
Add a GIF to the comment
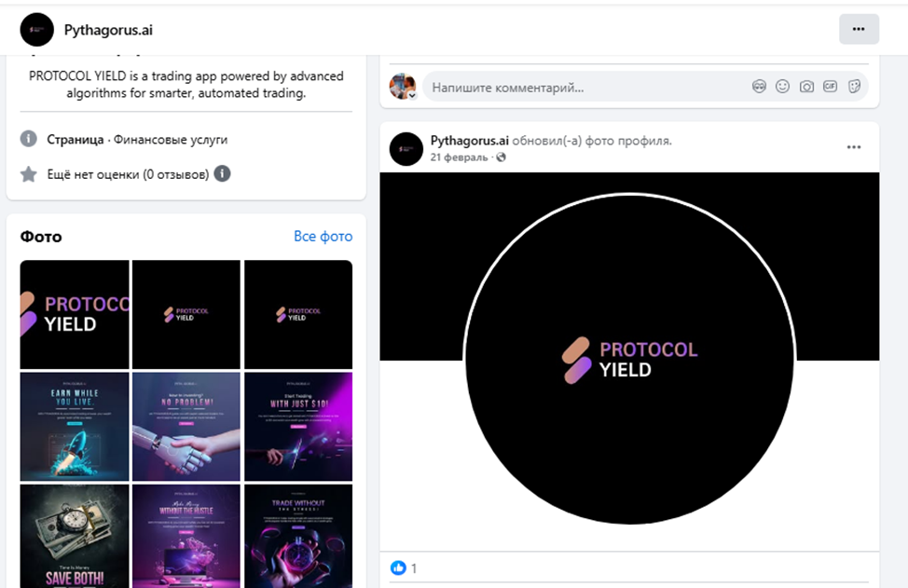tap(830, 87)
